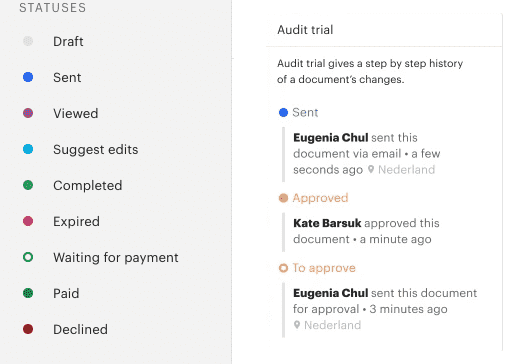
Task: Select the Draft status label
Action: pyautogui.click(x=68, y=41)
